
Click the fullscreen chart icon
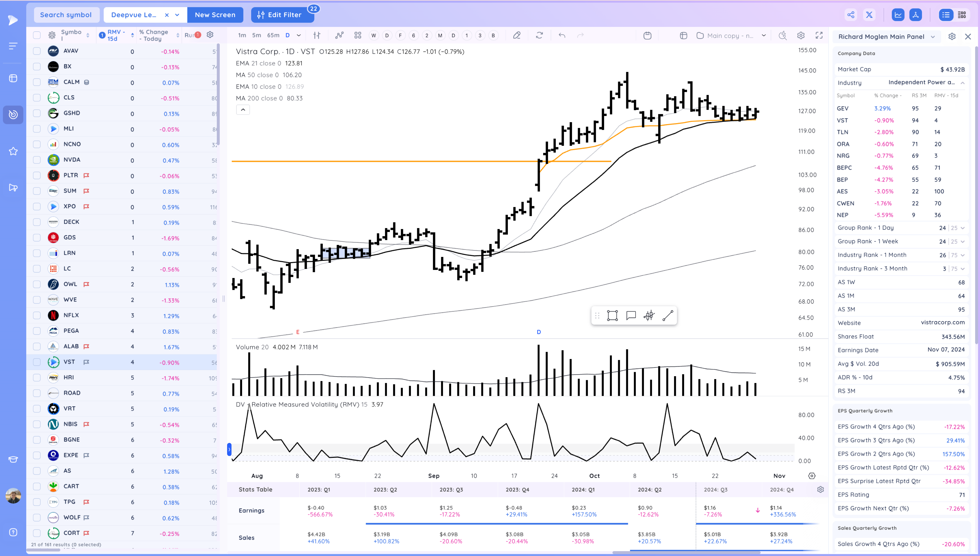[x=819, y=36]
